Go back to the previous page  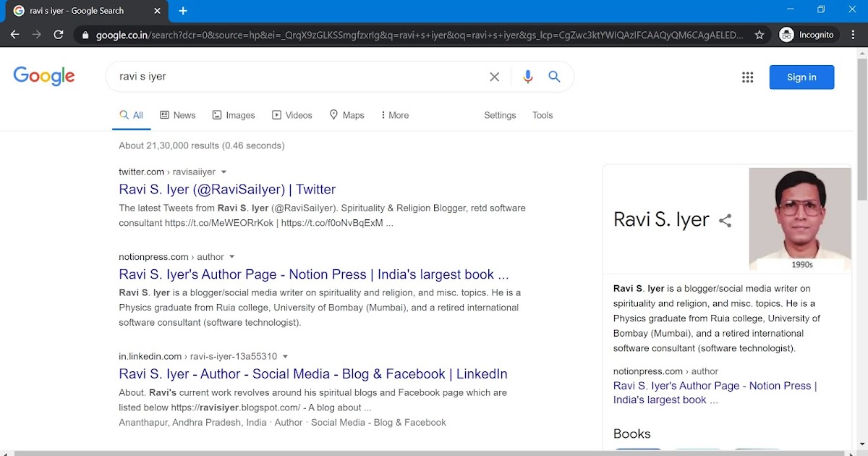[x=15, y=35]
